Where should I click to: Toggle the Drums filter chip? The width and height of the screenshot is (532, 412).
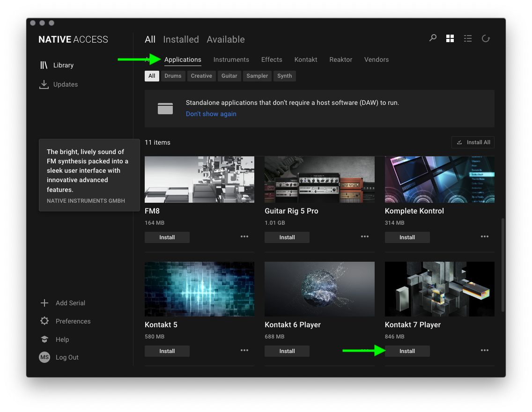coord(173,76)
